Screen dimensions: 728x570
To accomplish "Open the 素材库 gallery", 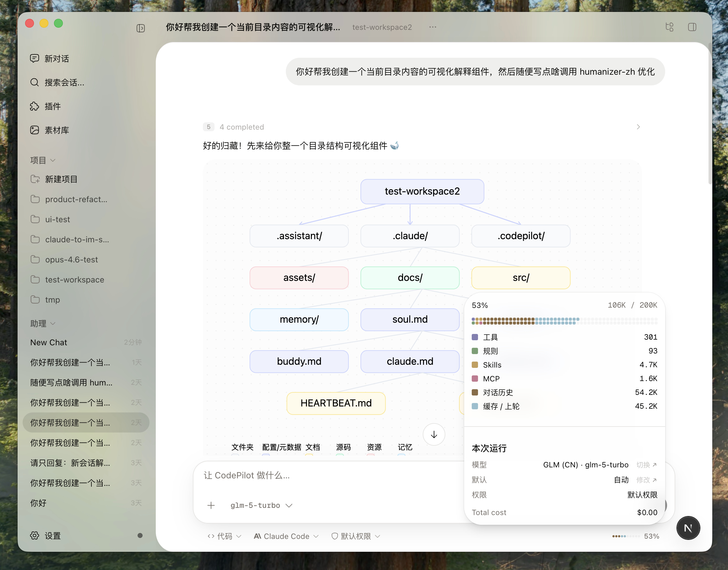I will click(49, 130).
